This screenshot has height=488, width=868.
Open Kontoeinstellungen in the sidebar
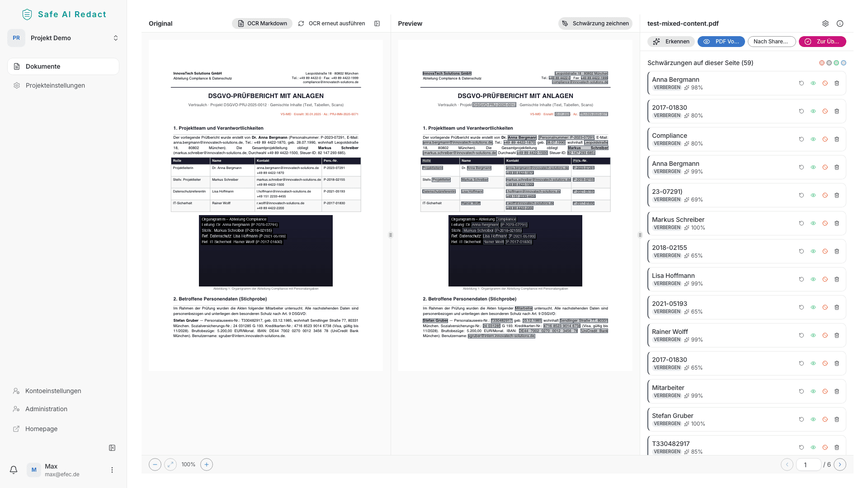coord(53,391)
